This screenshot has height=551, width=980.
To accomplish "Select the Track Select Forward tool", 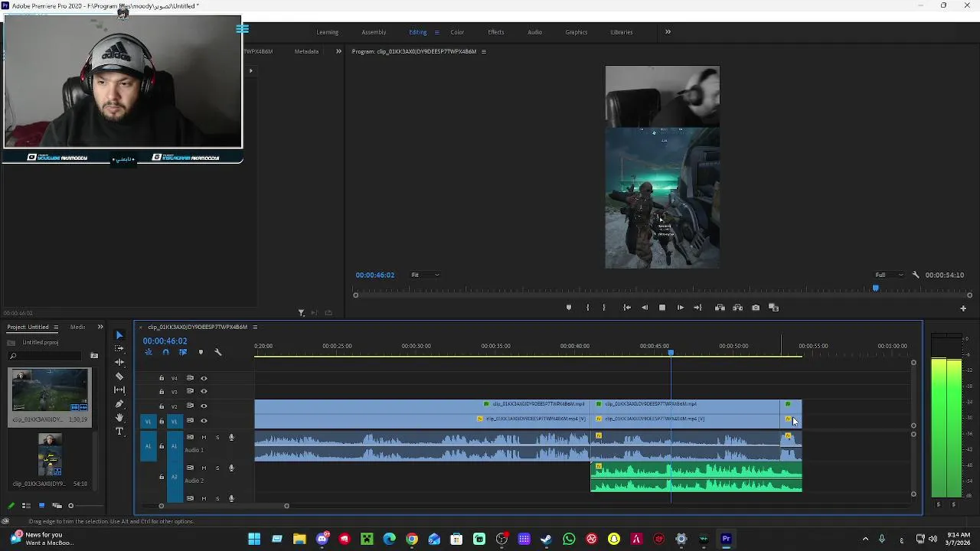I will click(x=119, y=348).
